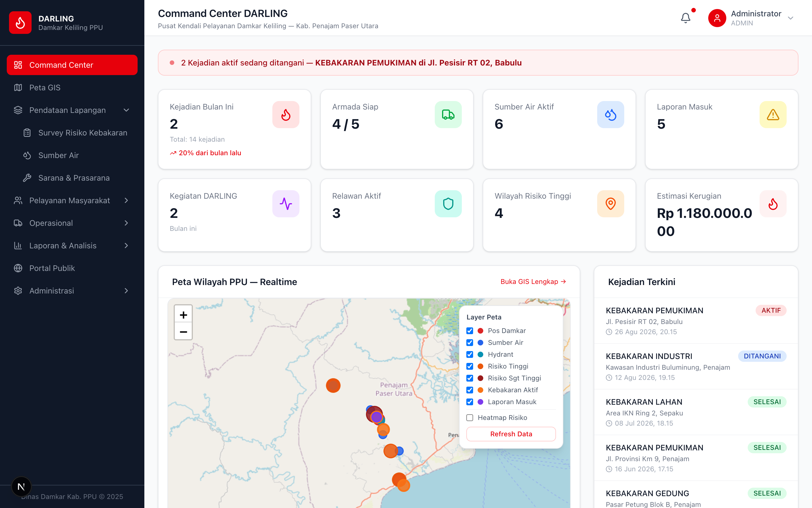Click the Pendataan Lapangan layers icon
This screenshot has width=812, height=508.
(x=18, y=110)
